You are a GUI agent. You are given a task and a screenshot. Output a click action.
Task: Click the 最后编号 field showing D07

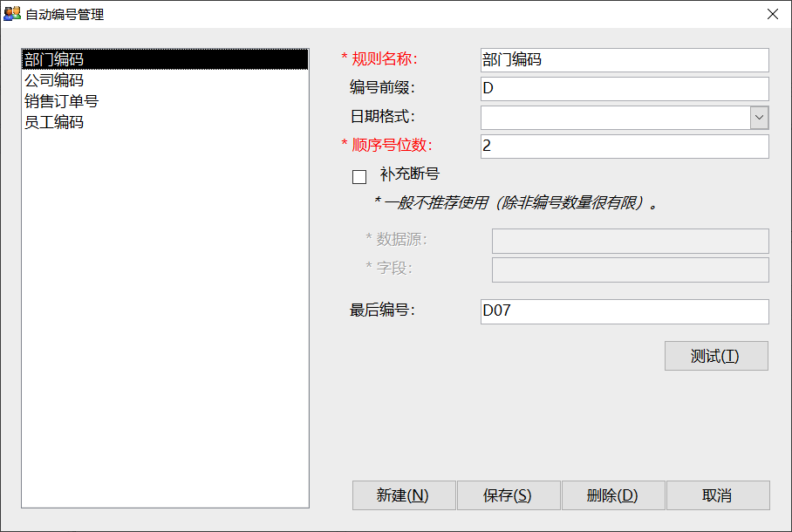pyautogui.click(x=625, y=311)
